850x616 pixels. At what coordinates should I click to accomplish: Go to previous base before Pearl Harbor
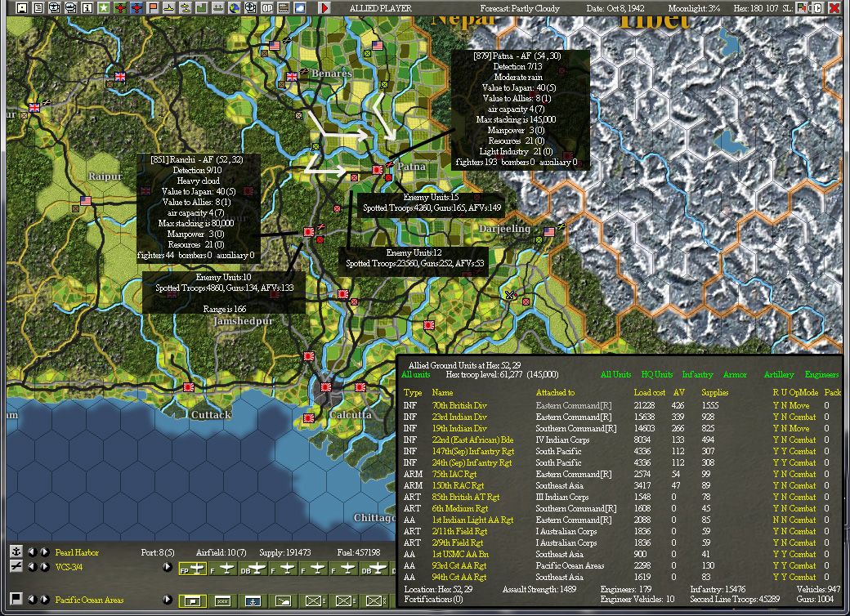[x=33, y=552]
